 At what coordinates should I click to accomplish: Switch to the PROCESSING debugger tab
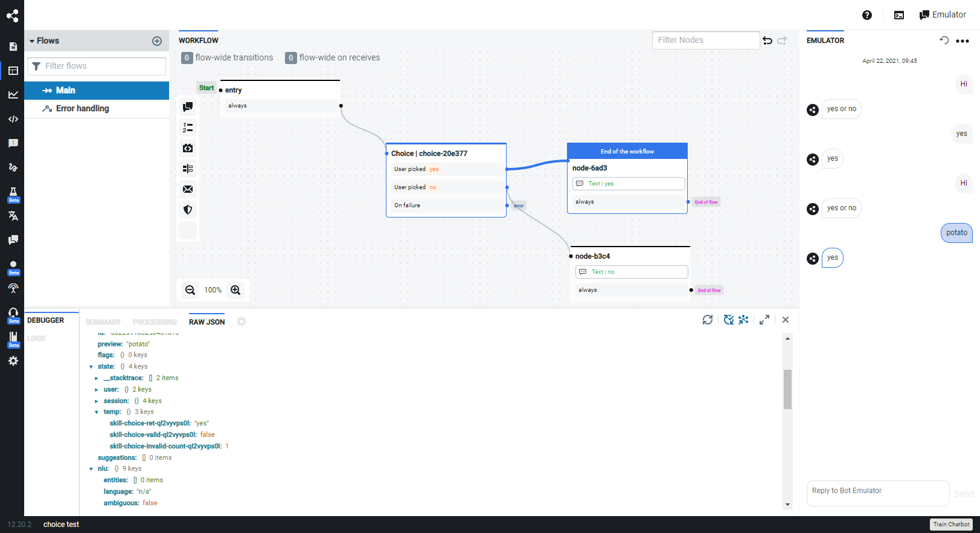coord(155,322)
